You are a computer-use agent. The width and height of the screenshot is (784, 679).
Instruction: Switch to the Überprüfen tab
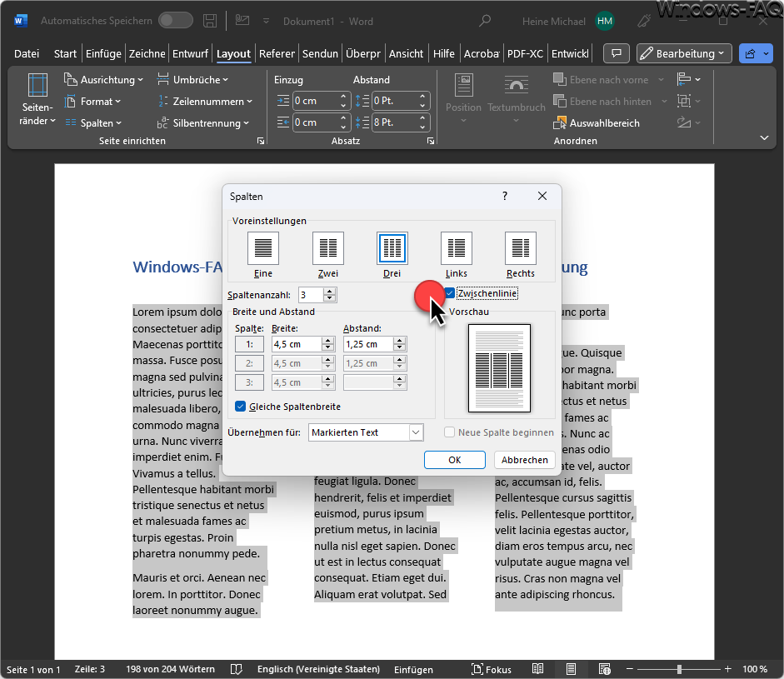point(363,53)
